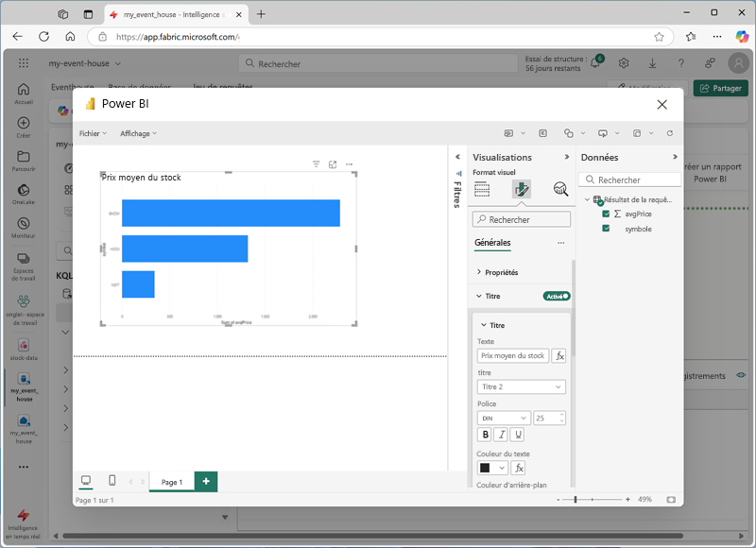This screenshot has height=548, width=756.
Task: Open the app launcher grid icon
Action: coord(23,63)
